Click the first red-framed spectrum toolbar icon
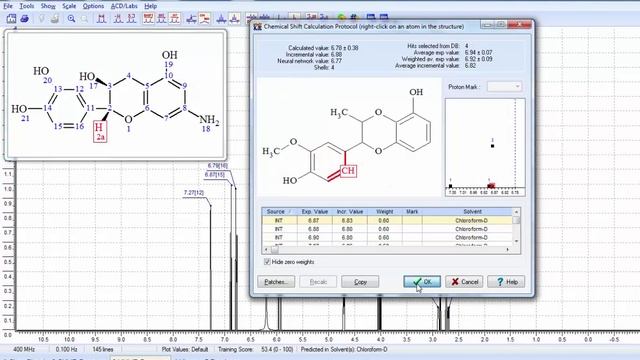The width and height of the screenshot is (640, 360). point(149,18)
